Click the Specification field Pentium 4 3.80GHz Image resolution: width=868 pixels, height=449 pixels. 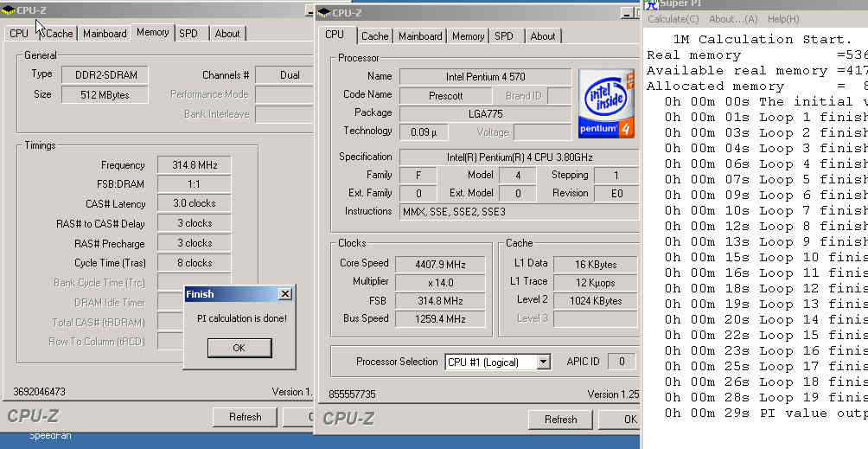[x=520, y=157]
